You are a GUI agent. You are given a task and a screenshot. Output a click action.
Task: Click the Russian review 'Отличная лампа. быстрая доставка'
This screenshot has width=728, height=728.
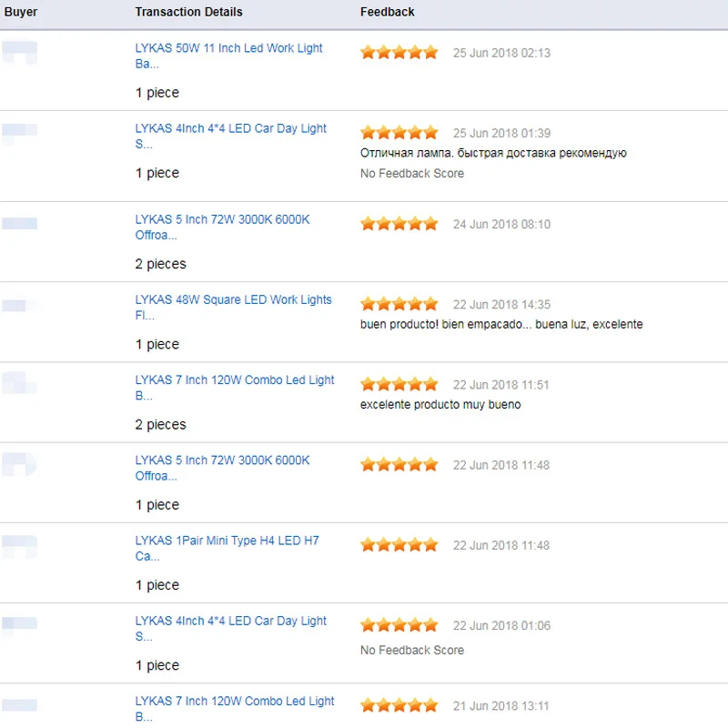click(493, 153)
